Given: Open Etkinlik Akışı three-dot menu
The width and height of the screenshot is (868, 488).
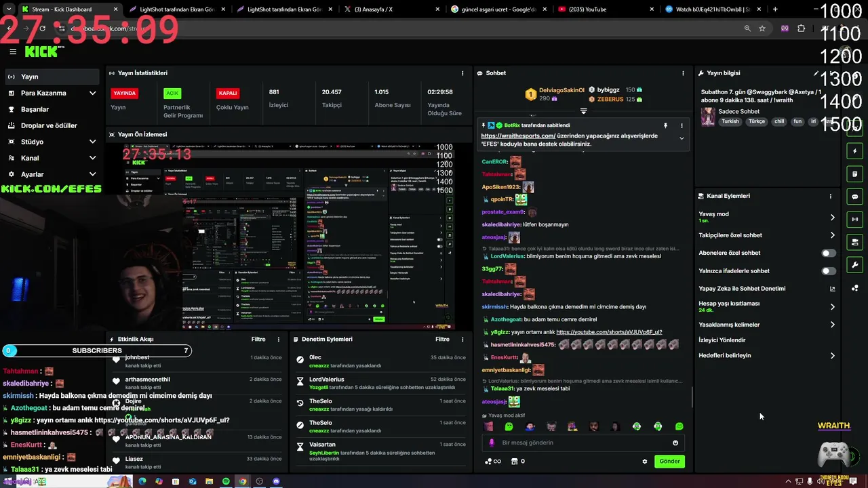Looking at the screenshot, I should [278, 339].
